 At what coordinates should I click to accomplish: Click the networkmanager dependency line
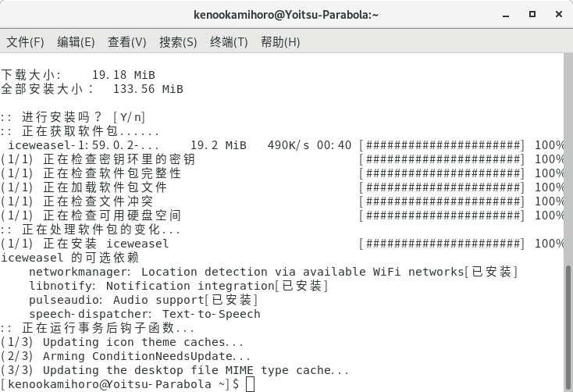tap(273, 272)
